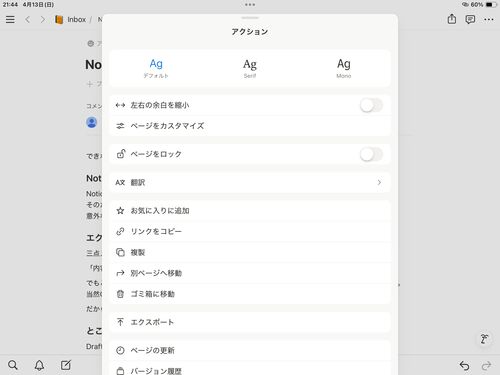
Task: Expand the 翻訳 submenu chevron
Action: pyautogui.click(x=379, y=182)
